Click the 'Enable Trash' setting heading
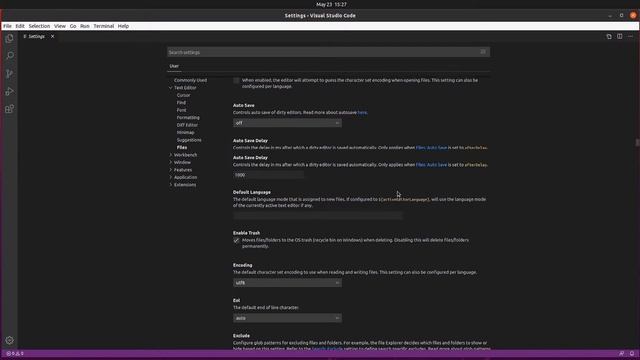Image resolution: width=640 pixels, height=360 pixels. click(247, 233)
